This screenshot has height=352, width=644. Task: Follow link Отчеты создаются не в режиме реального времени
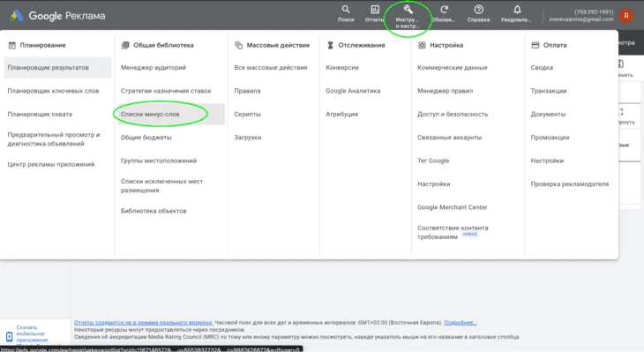point(143,322)
